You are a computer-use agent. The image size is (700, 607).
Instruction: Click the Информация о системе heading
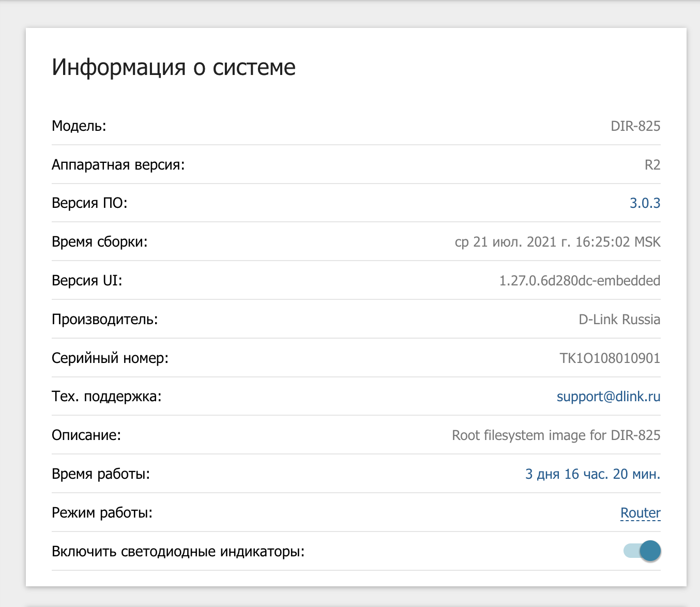[x=174, y=67]
